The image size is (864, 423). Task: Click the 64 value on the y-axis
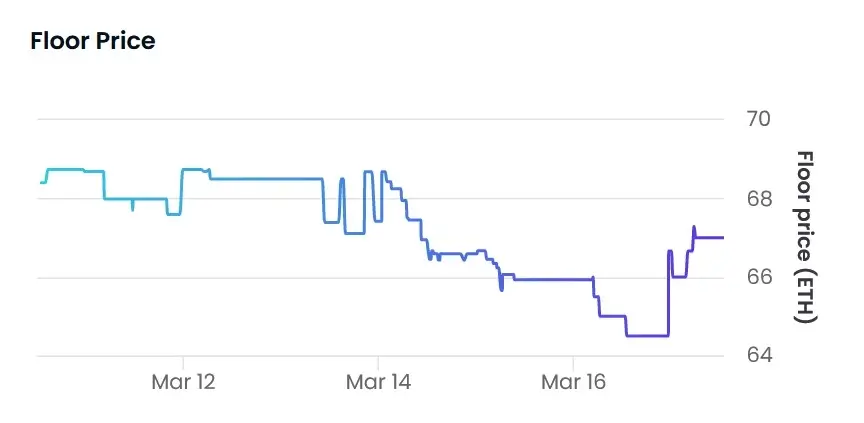coord(758,356)
